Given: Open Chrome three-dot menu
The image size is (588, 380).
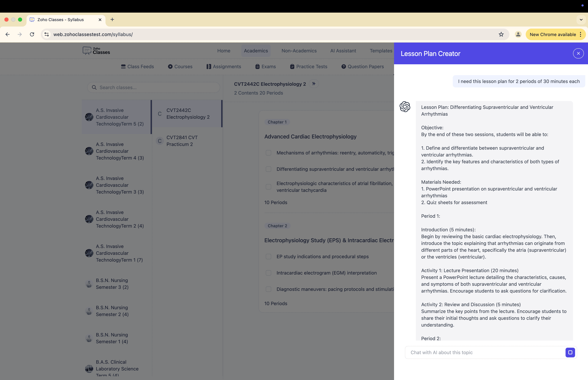Looking at the screenshot, I should [581, 34].
